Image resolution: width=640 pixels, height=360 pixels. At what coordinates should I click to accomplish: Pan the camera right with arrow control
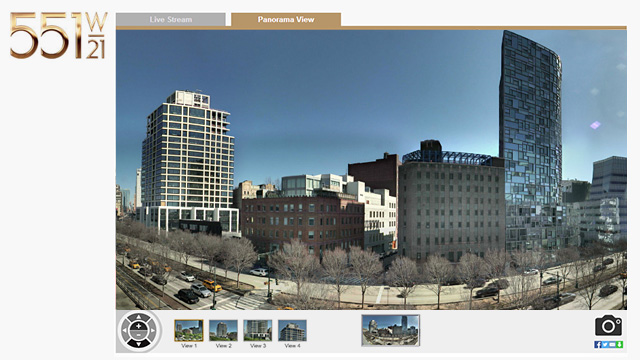(153, 331)
